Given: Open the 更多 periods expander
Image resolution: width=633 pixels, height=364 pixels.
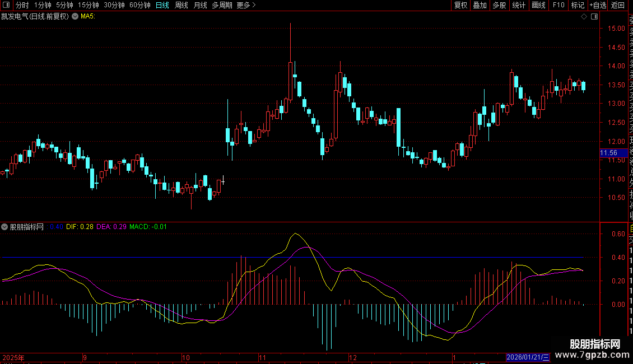Looking at the screenshot, I should (246, 5).
